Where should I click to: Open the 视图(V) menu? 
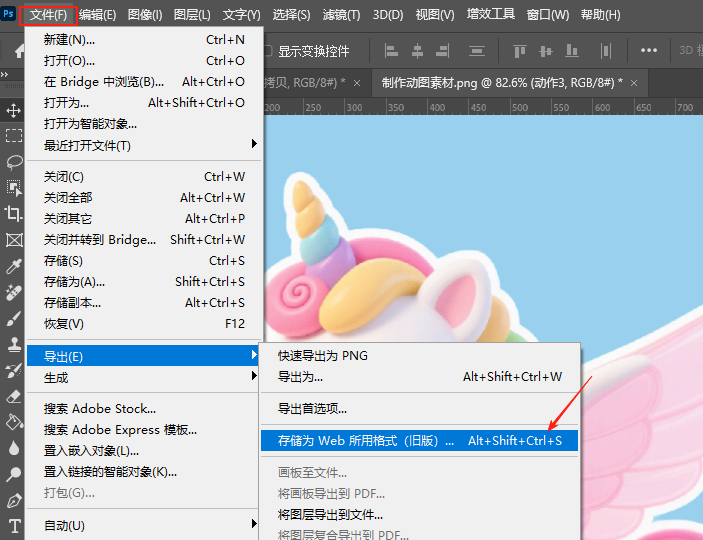(435, 15)
